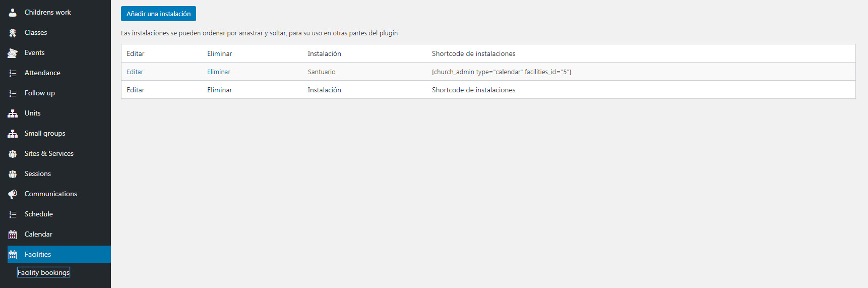Click the Events icon in sidebar
Image resolution: width=868 pixels, height=288 pixels.
(x=13, y=53)
